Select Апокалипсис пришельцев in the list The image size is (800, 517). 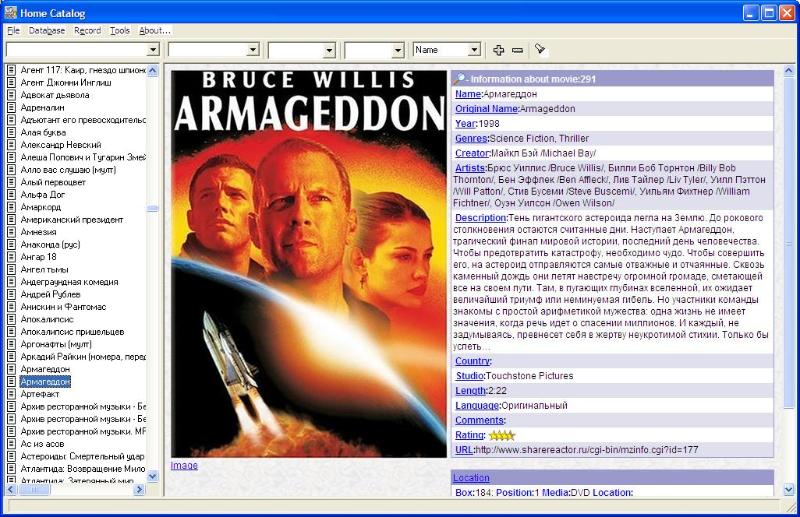pos(72,332)
